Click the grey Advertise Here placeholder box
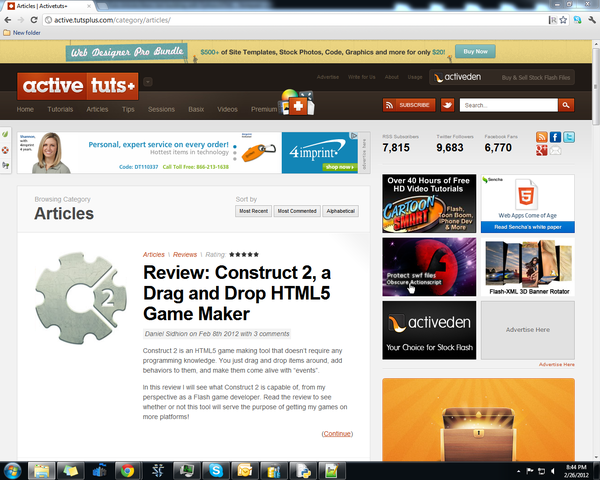The height and width of the screenshot is (480, 600). pyautogui.click(x=528, y=330)
